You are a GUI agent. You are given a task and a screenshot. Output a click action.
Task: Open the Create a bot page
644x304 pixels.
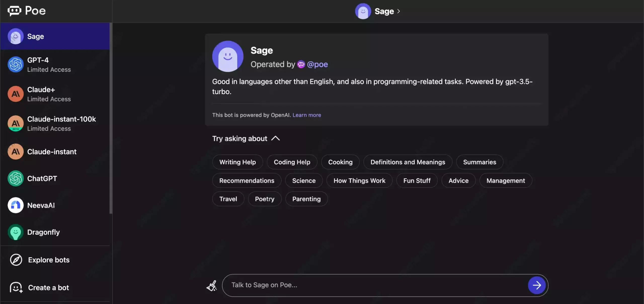click(55, 287)
